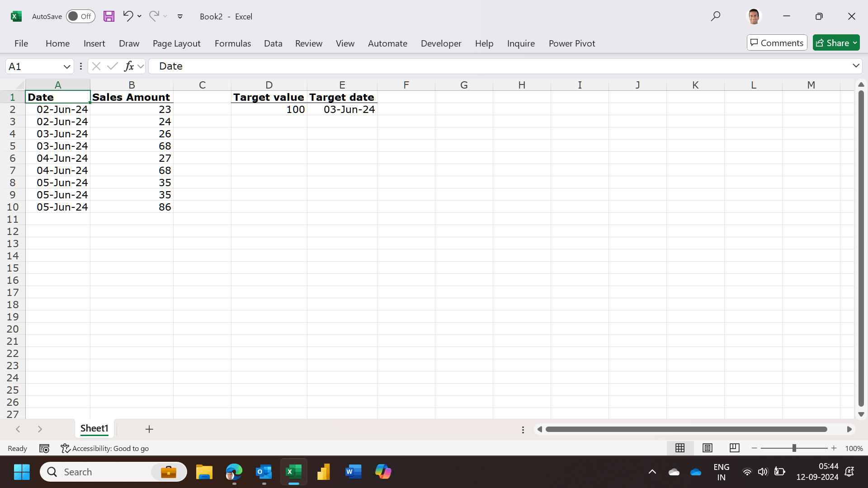
Task: Open the Data ribbon tab
Action: 273,43
